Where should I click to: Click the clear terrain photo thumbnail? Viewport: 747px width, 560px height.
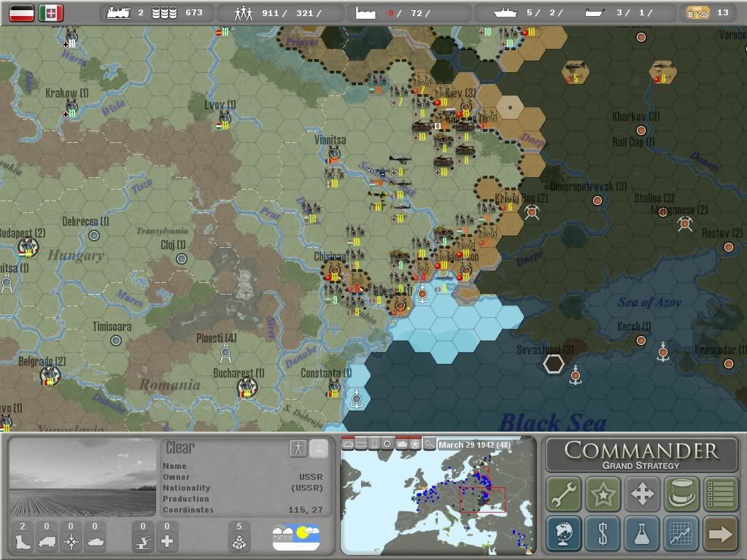[83, 478]
